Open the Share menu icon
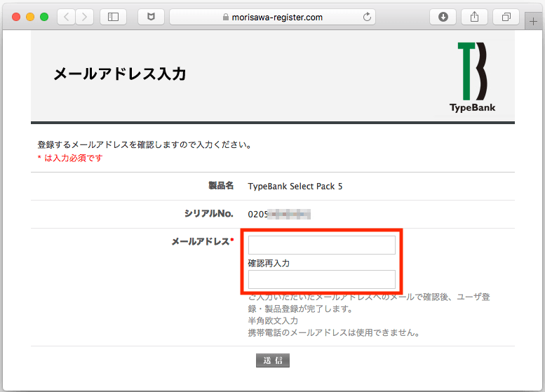This screenshot has height=392, width=545. 474,17
